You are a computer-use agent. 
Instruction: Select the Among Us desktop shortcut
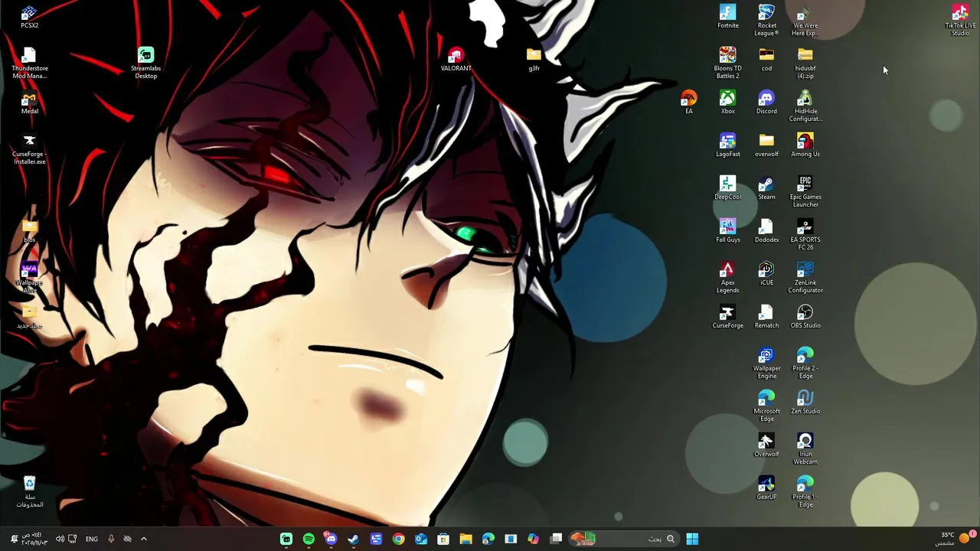pos(805,146)
